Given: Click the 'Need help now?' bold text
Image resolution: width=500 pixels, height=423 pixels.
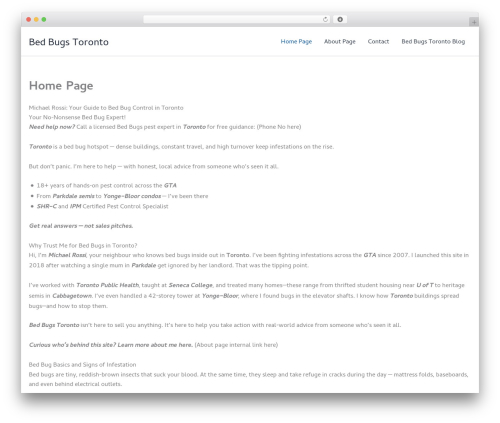Looking at the screenshot, I should point(52,127).
